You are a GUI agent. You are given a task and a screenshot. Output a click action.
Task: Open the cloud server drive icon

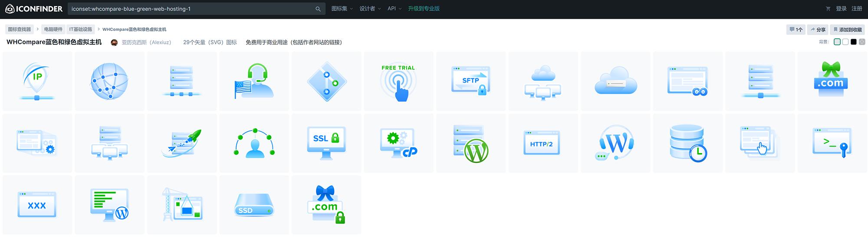point(615,81)
